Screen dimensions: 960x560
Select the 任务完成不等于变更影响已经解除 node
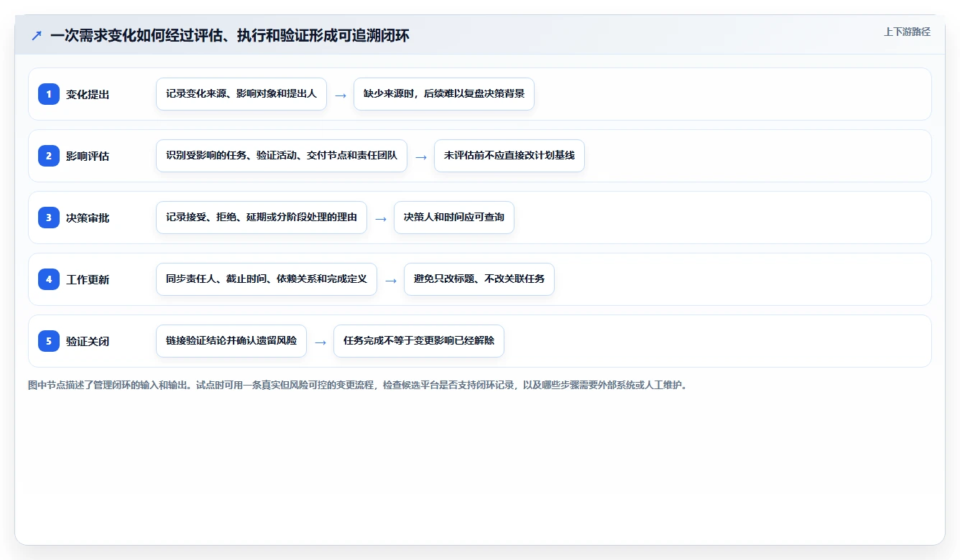coord(419,341)
